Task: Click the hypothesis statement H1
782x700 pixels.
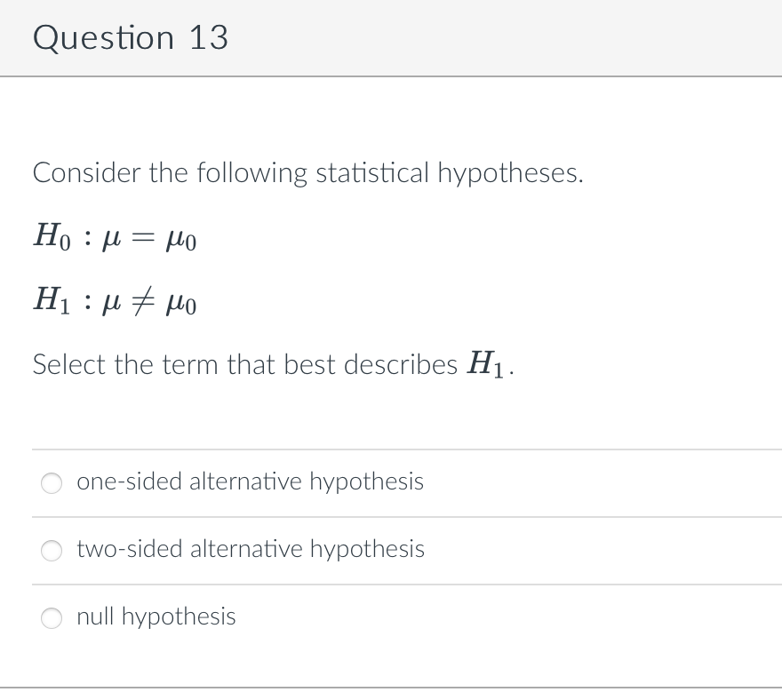Action: (115, 302)
